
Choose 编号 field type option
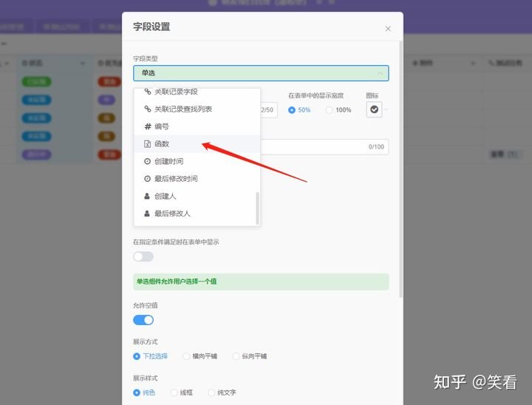pos(197,126)
